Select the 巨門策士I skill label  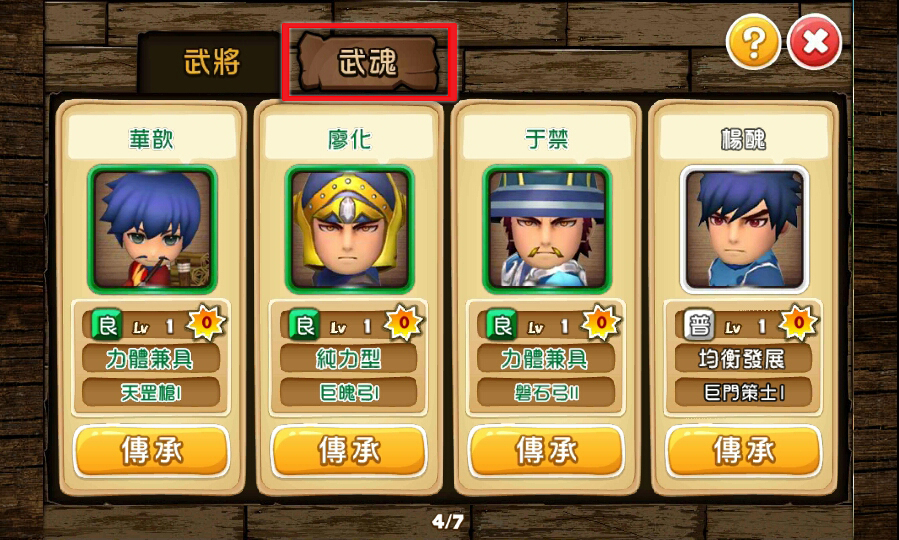coord(744,393)
